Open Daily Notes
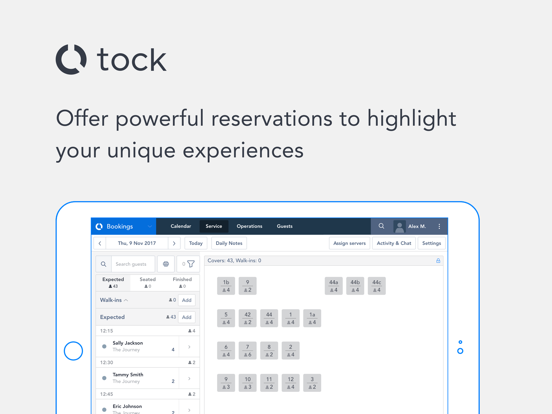Screen dimensions: 552x414 229,243
